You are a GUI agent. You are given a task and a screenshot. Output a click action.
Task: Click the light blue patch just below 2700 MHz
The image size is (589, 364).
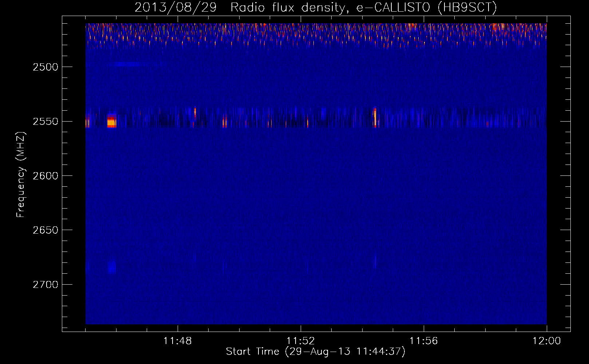pyautogui.click(x=112, y=267)
